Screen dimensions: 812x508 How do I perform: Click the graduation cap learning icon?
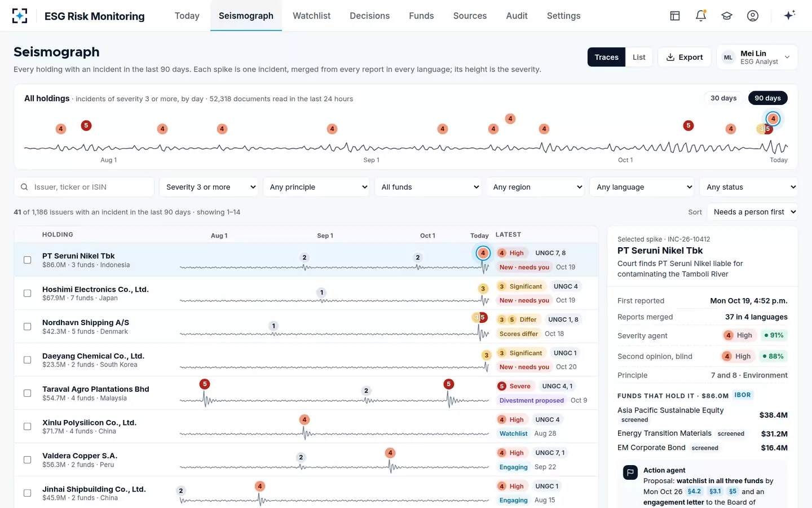click(x=727, y=16)
